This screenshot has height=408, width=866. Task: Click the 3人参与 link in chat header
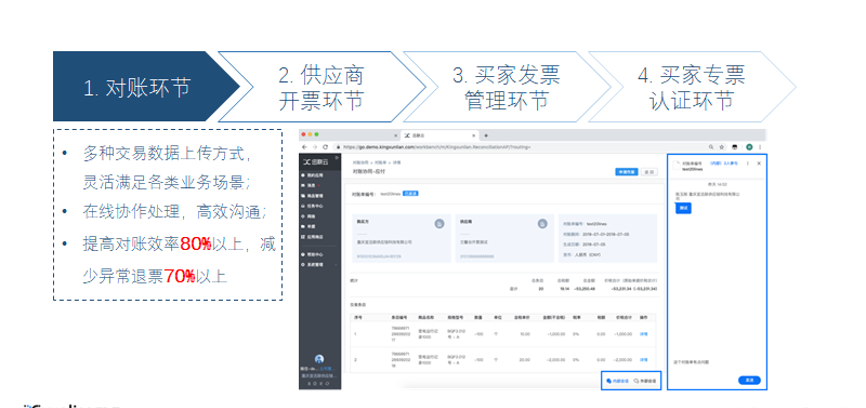[731, 163]
